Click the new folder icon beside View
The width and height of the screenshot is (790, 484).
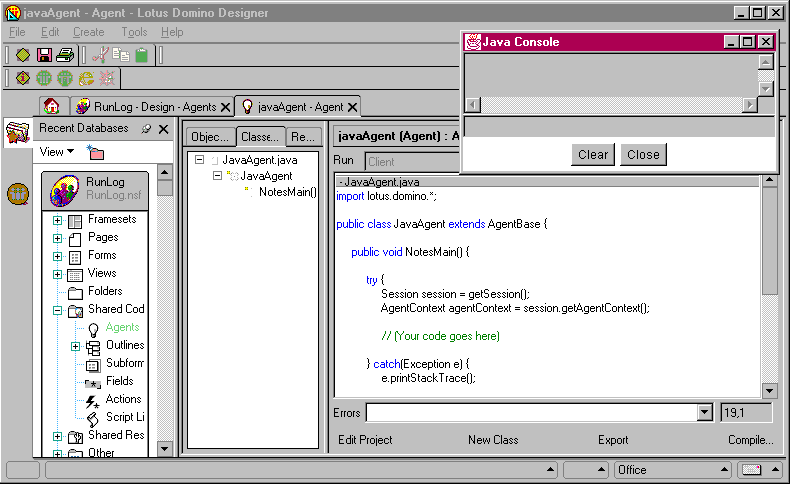pos(95,152)
